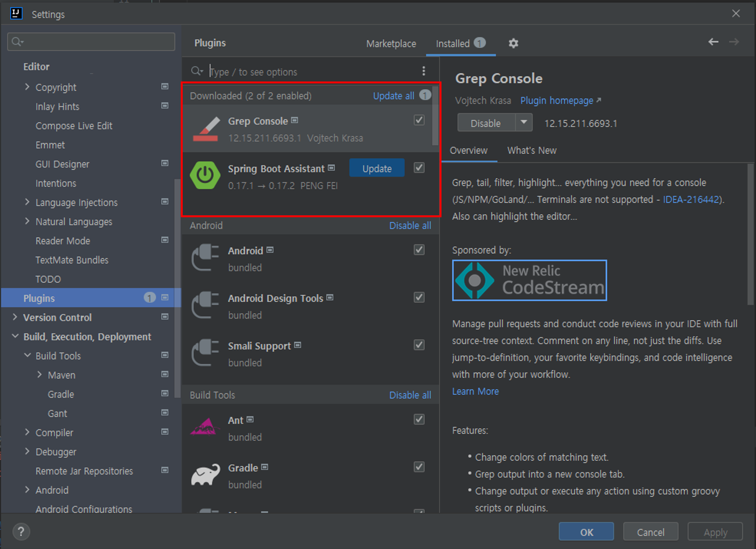Click Disable all for Build Tools
The image size is (756, 549).
[410, 395]
